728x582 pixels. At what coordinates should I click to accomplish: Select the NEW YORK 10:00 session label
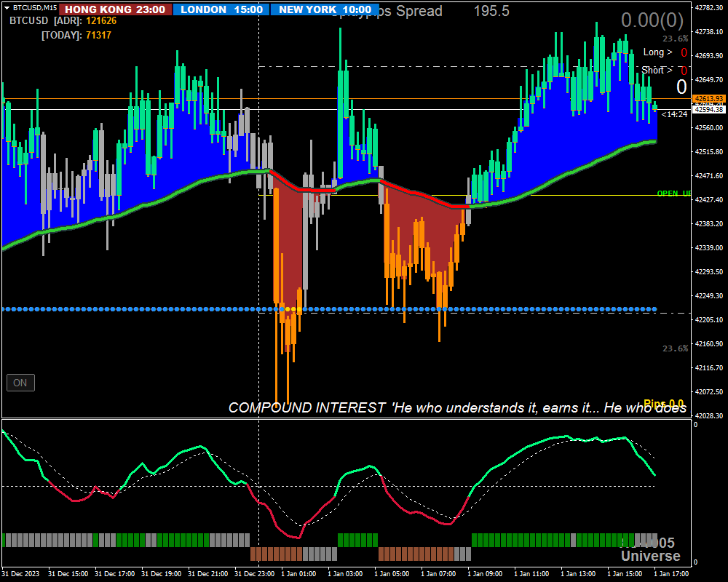(x=325, y=9)
